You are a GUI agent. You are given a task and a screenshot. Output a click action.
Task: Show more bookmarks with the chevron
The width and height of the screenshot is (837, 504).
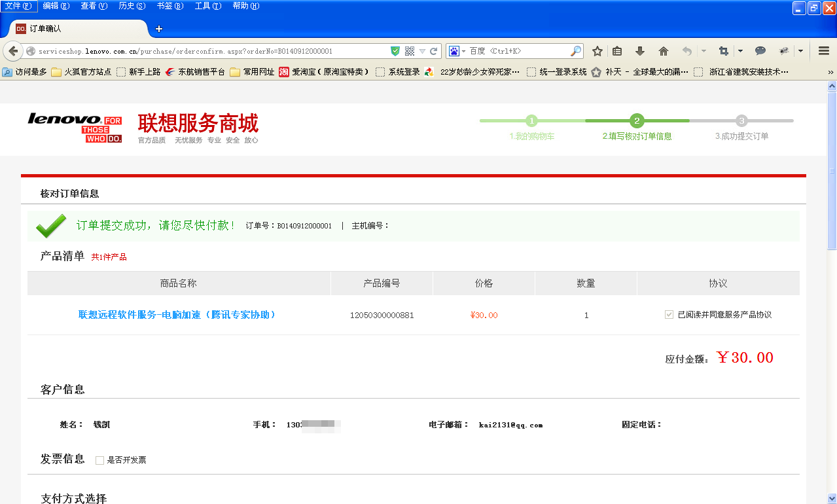[830, 72]
